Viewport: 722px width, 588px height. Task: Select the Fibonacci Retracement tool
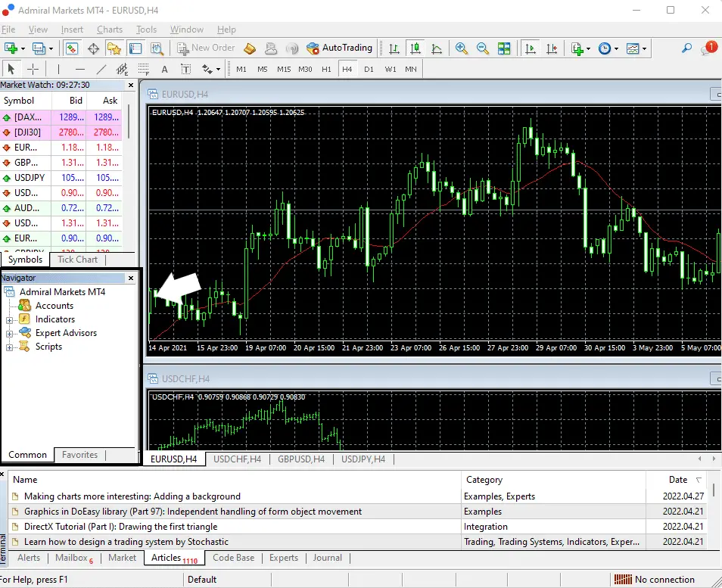143,69
